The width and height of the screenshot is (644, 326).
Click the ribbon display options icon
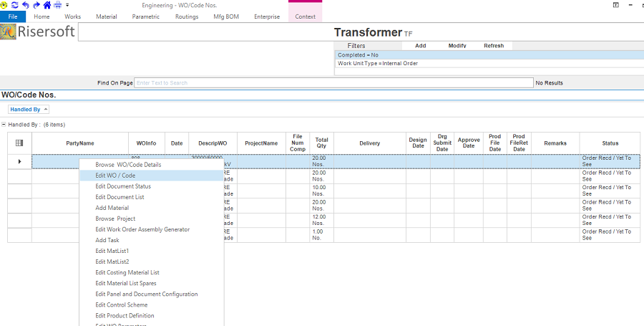pyautogui.click(x=615, y=5)
